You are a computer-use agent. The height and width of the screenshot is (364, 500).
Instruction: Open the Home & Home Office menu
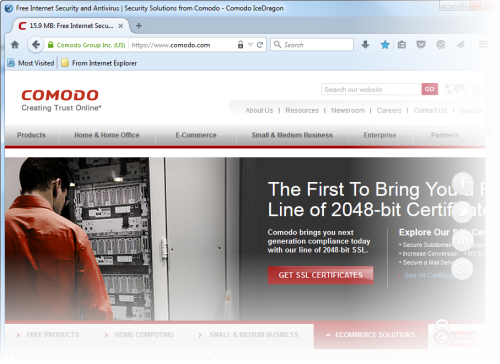pyautogui.click(x=107, y=135)
